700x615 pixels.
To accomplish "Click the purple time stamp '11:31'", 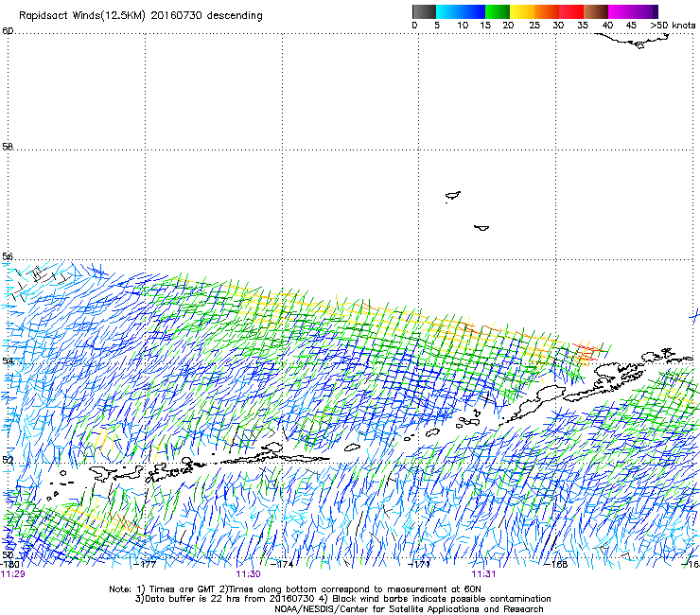I will coord(483,574).
